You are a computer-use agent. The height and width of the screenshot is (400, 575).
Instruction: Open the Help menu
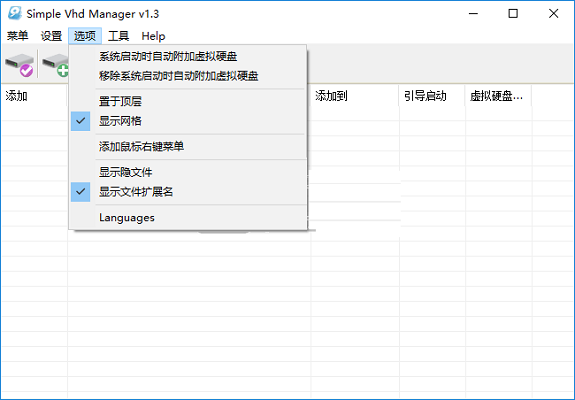click(x=153, y=36)
